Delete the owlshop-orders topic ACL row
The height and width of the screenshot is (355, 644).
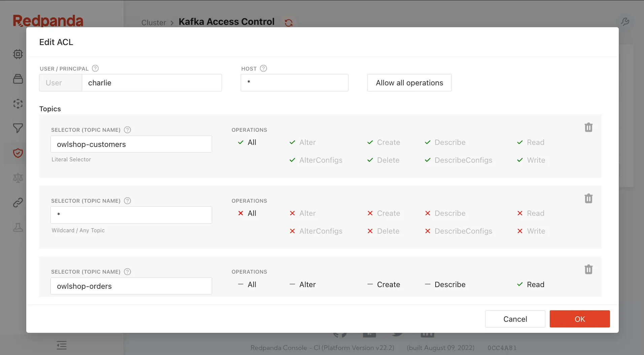point(588,269)
